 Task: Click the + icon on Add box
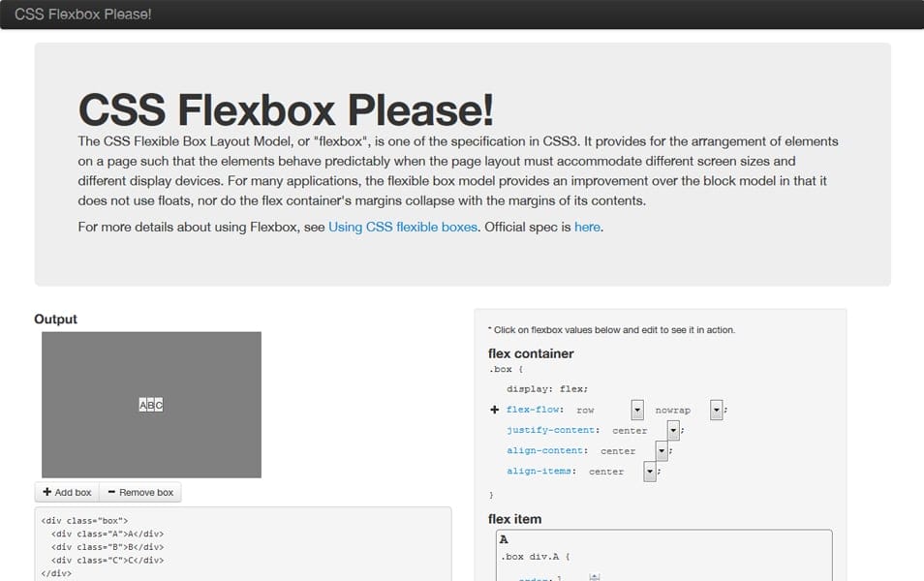click(47, 492)
